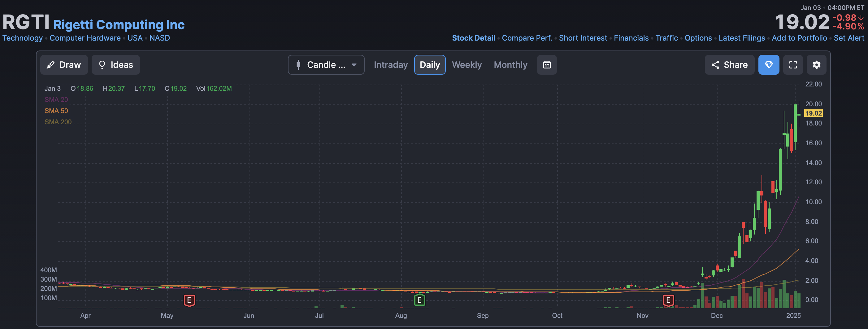The height and width of the screenshot is (329, 868).
Task: Click the SMA 20 legend label
Action: pos(56,100)
